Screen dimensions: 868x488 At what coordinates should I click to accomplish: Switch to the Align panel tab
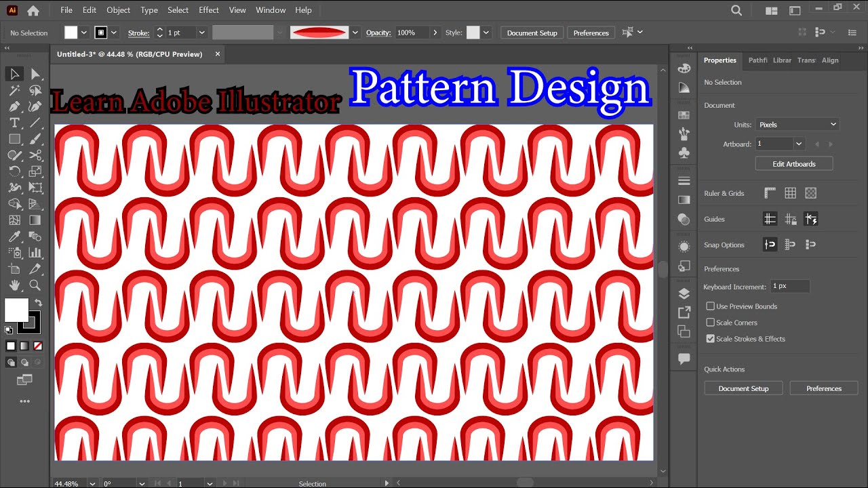click(x=830, y=60)
